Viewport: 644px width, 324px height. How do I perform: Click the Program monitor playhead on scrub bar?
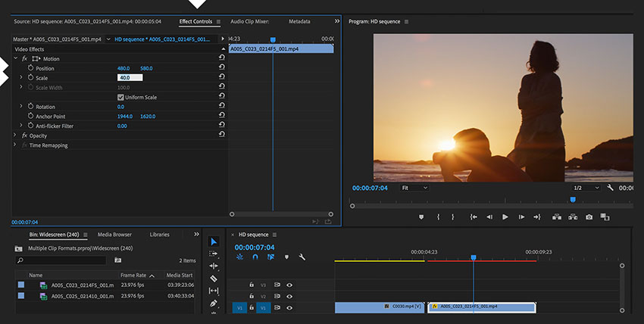573,200
